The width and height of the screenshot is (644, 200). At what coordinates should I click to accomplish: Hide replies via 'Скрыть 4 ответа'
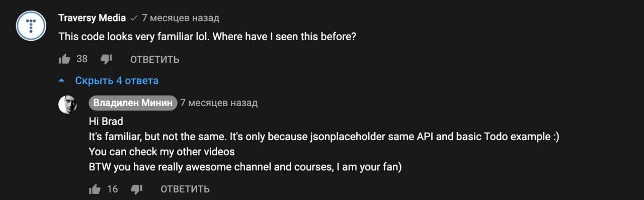[x=117, y=80]
